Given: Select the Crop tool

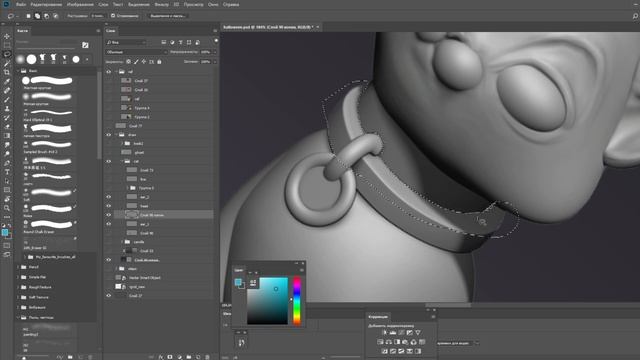Looking at the screenshot, I should click(x=7, y=72).
